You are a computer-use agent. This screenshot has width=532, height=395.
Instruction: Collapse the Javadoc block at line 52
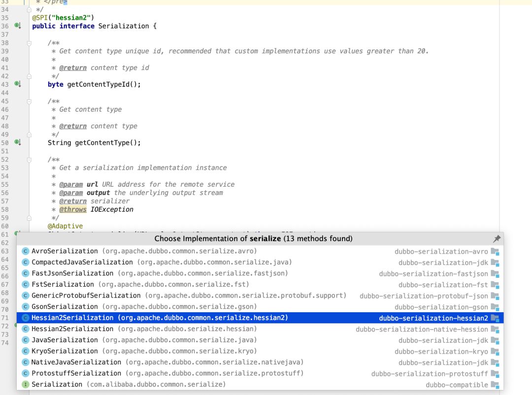click(29, 160)
